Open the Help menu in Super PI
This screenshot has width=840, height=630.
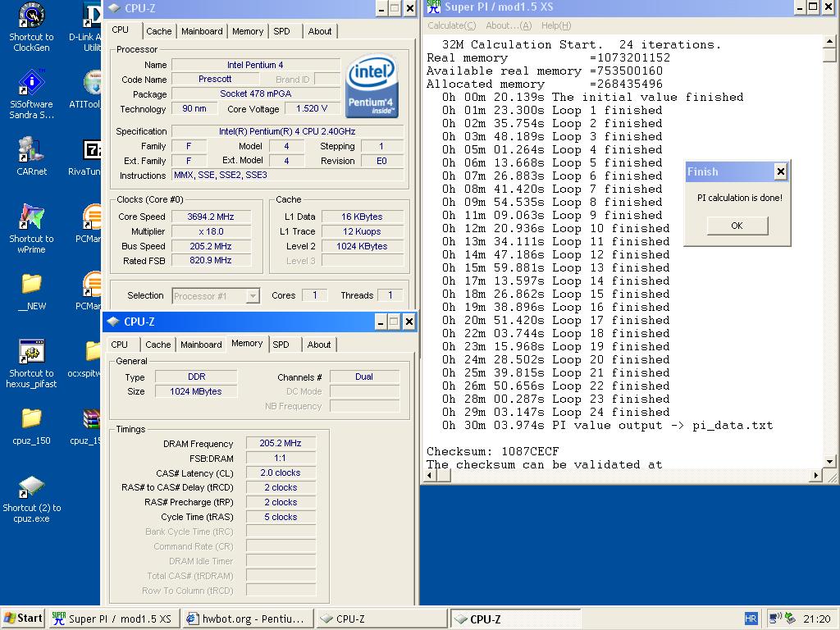click(x=556, y=25)
